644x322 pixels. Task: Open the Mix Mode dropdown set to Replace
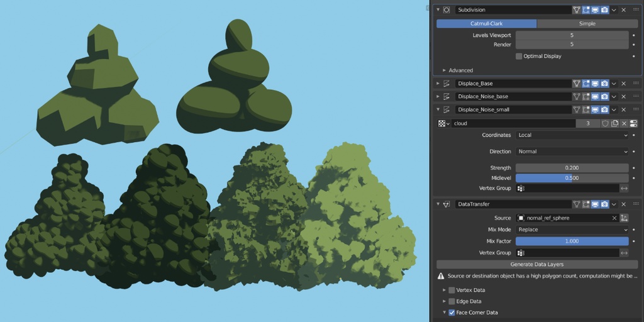tap(572, 230)
